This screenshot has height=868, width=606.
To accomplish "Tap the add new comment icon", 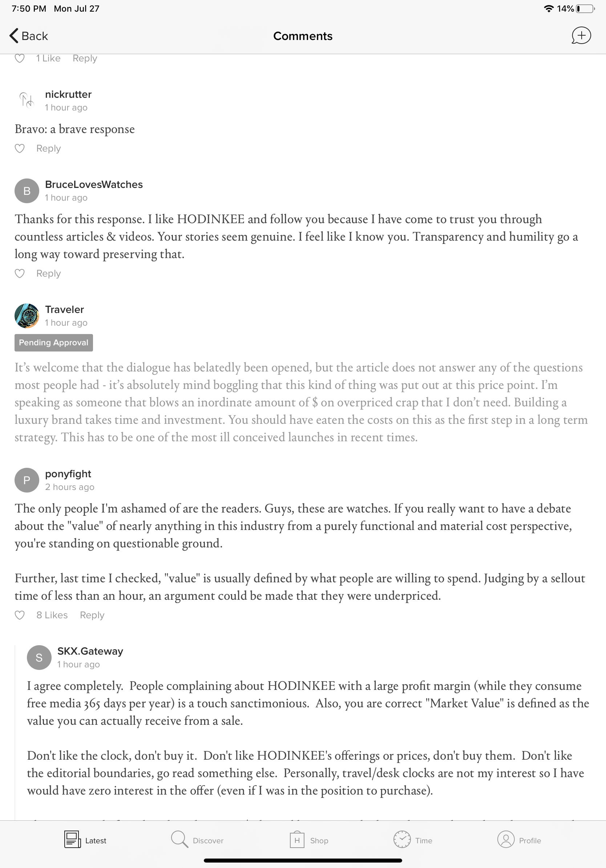I will coord(581,36).
